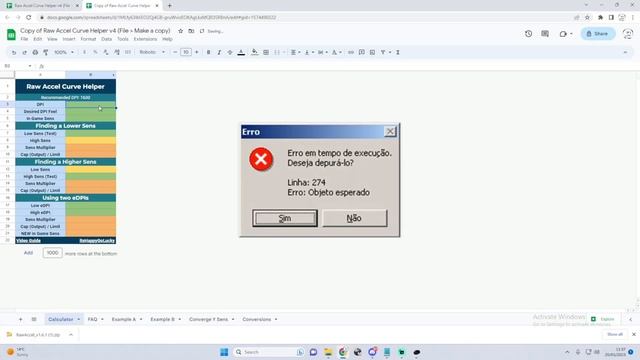
Task: Click the filter icon in toolbar
Action: [383, 52]
